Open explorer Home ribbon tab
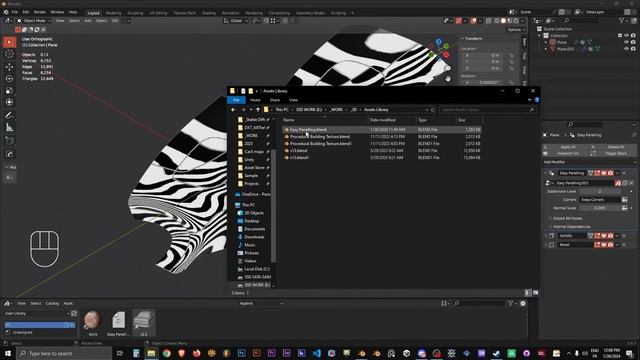Image resolution: width=640 pixels, height=360 pixels. 255,100
